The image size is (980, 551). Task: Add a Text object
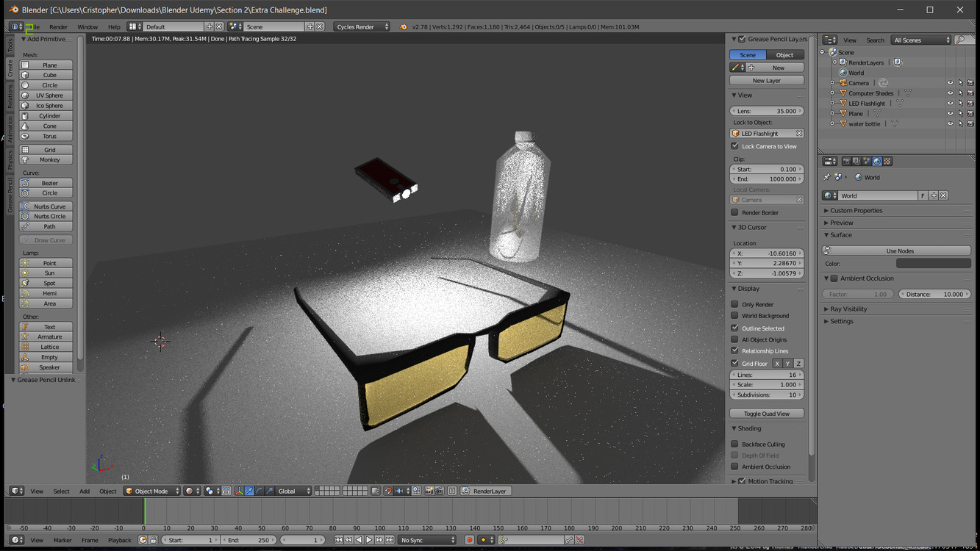49,327
